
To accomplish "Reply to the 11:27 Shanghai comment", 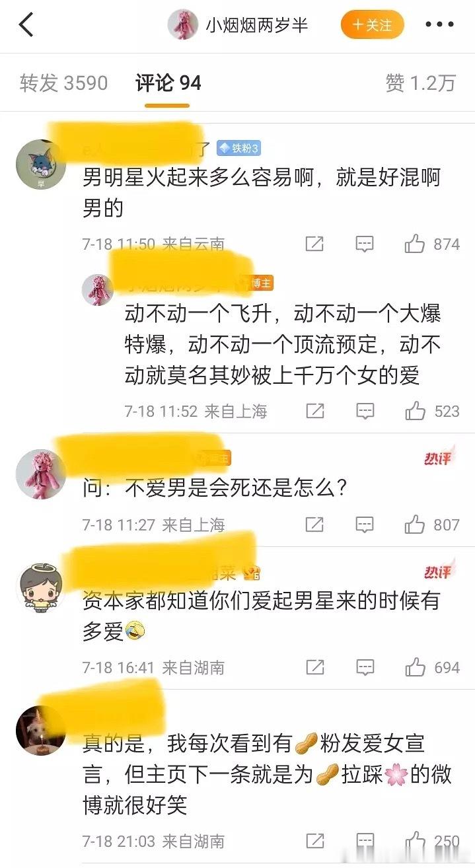I will 365,524.
